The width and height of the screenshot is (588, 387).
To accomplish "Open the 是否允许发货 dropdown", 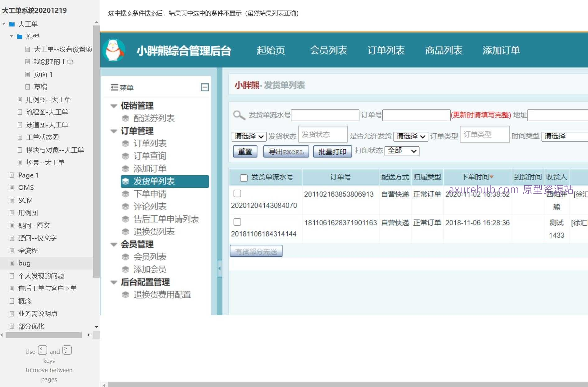I will [x=410, y=136].
